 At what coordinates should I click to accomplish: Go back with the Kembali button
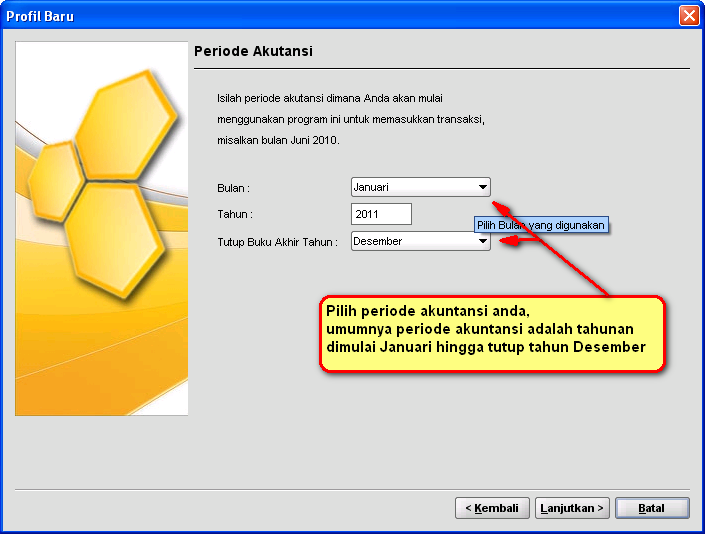(492, 508)
